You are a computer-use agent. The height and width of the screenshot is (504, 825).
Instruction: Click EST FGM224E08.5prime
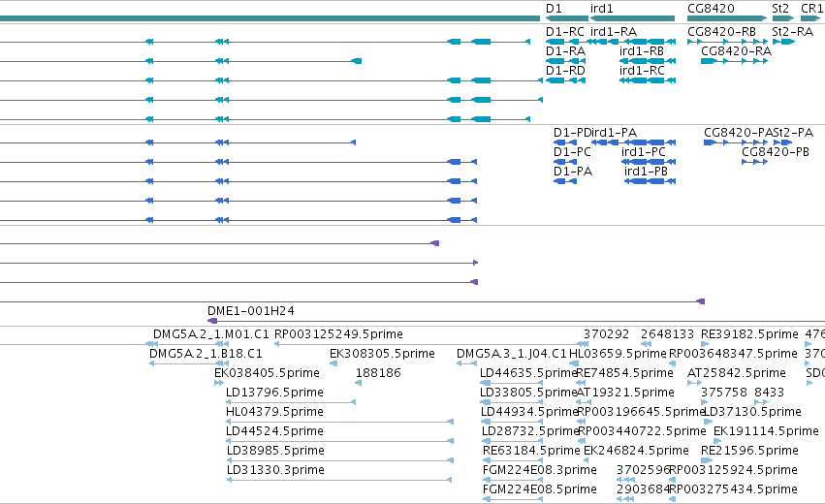click(x=540, y=489)
